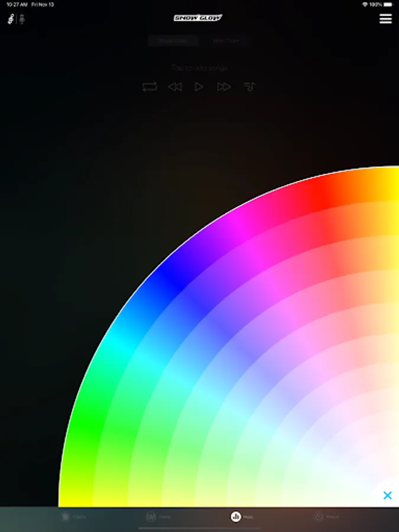The width and height of the screenshot is (399, 532).
Task: Skip back with the rewind button
Action: tap(175, 87)
